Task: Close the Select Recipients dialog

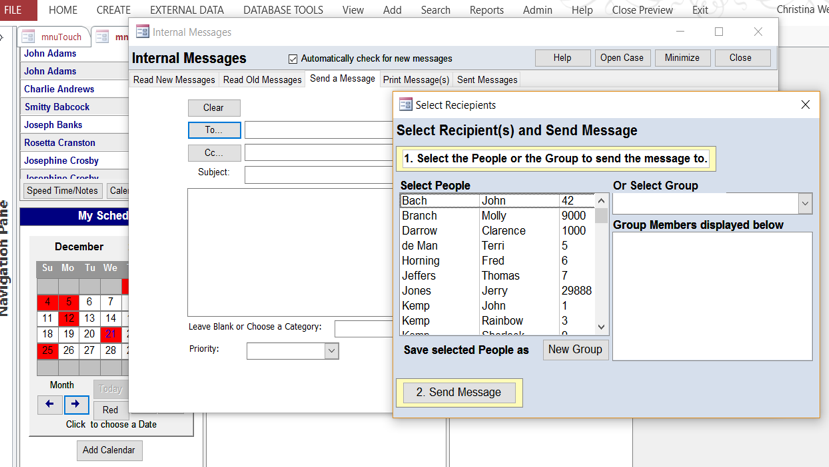Action: tap(805, 105)
